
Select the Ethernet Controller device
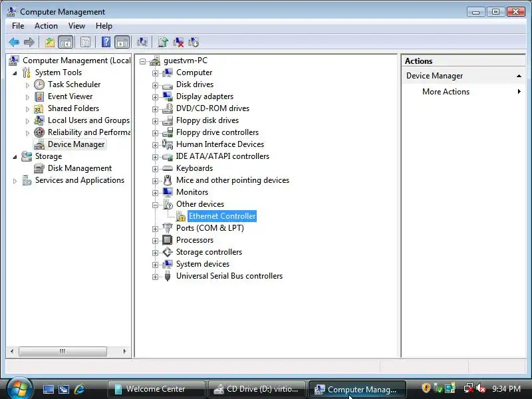point(222,216)
